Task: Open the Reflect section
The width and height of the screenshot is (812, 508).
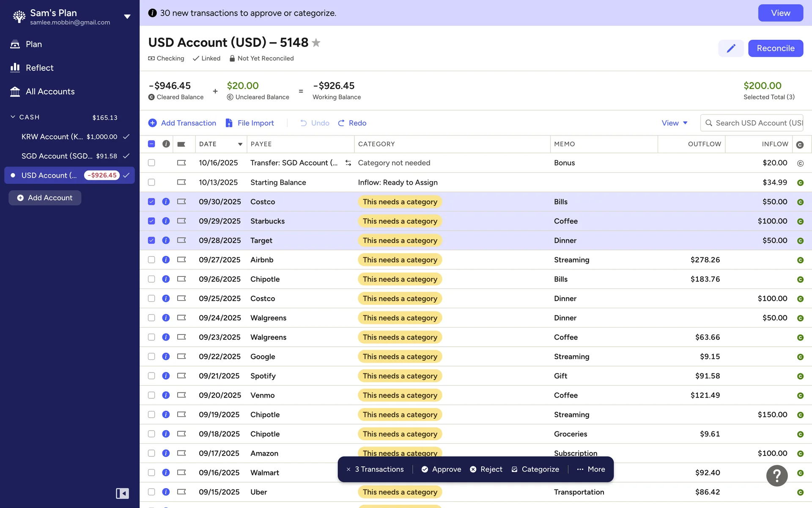Action: click(39, 68)
